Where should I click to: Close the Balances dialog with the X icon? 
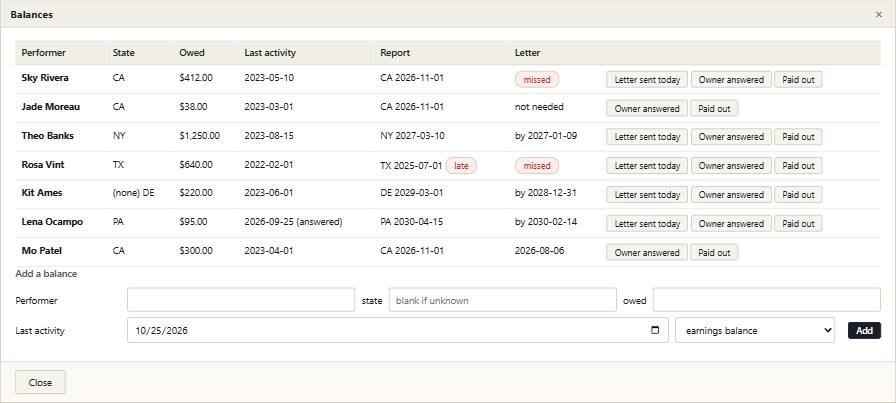coord(879,15)
